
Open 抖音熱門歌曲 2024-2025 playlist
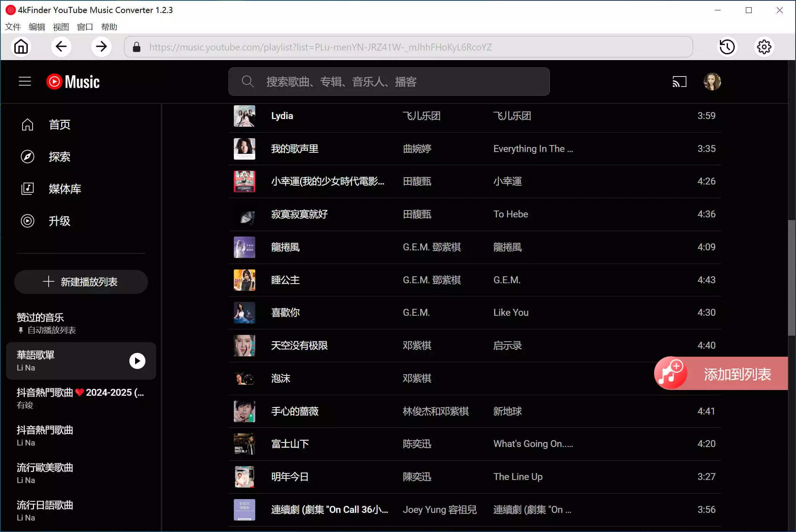click(x=81, y=398)
